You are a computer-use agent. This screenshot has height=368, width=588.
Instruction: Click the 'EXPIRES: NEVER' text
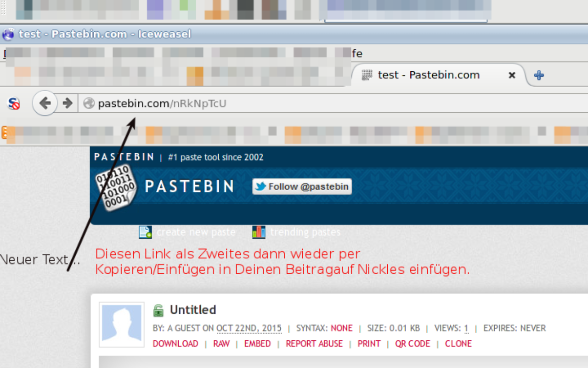(514, 328)
